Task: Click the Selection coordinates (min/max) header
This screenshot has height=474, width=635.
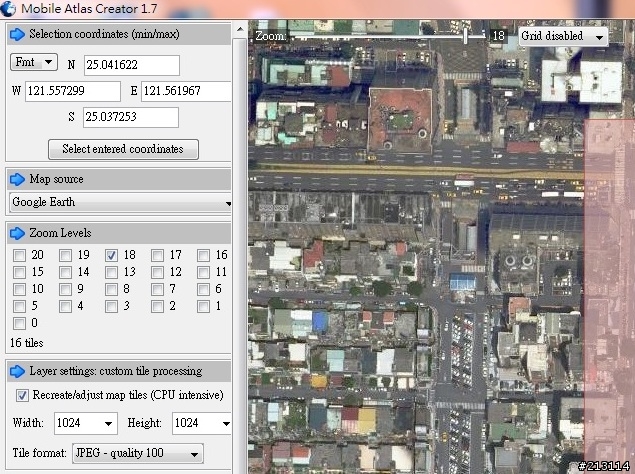Action: click(x=119, y=34)
